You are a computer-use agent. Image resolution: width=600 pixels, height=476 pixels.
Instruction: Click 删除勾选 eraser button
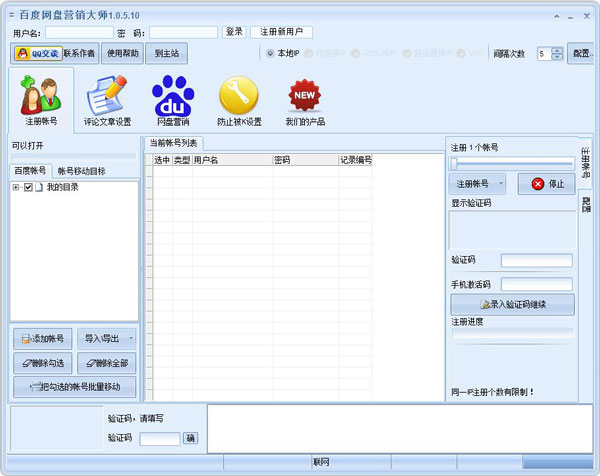click(x=42, y=363)
